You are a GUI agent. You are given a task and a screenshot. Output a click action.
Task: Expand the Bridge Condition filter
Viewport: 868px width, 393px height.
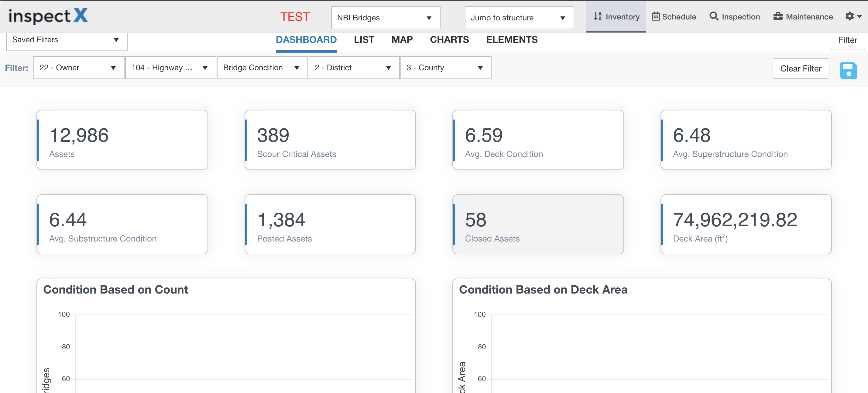[262, 68]
